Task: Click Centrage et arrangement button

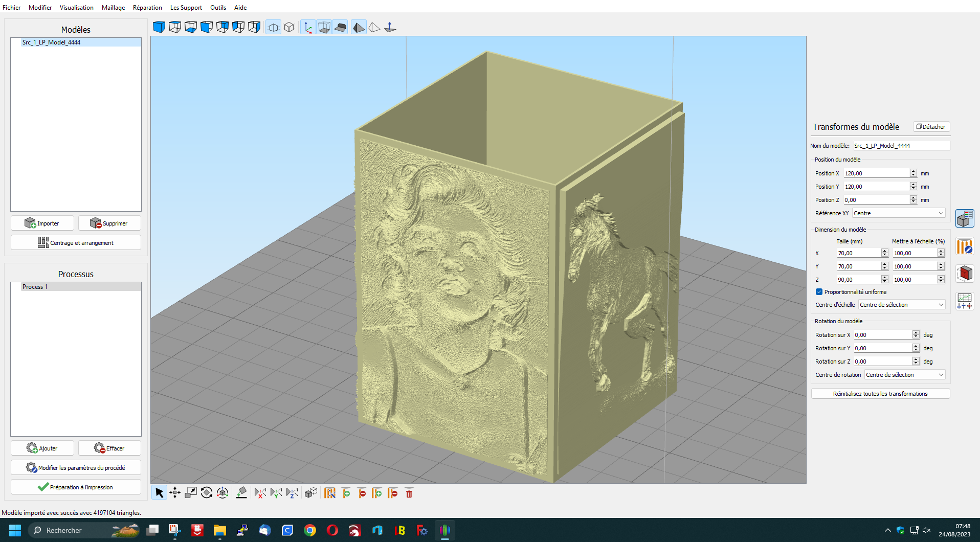Action: 76,243
